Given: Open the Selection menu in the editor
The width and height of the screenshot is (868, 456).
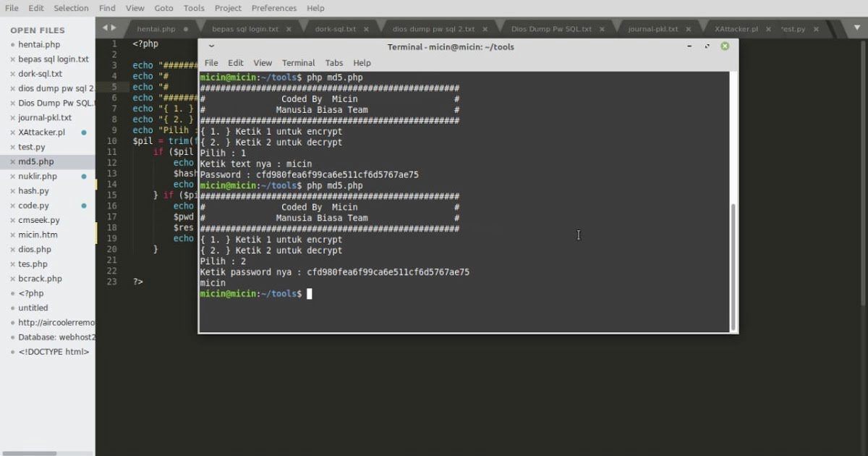Looking at the screenshot, I should pos(70,8).
